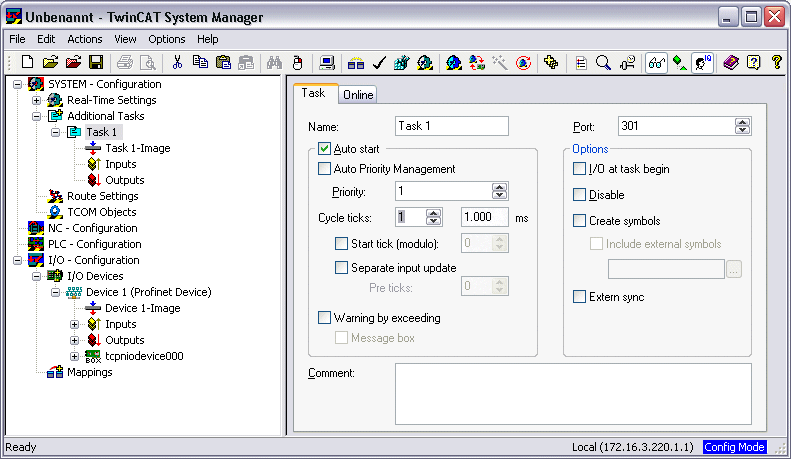Enable Separate input update checkbox
This screenshot has width=791, height=459.
click(342, 267)
